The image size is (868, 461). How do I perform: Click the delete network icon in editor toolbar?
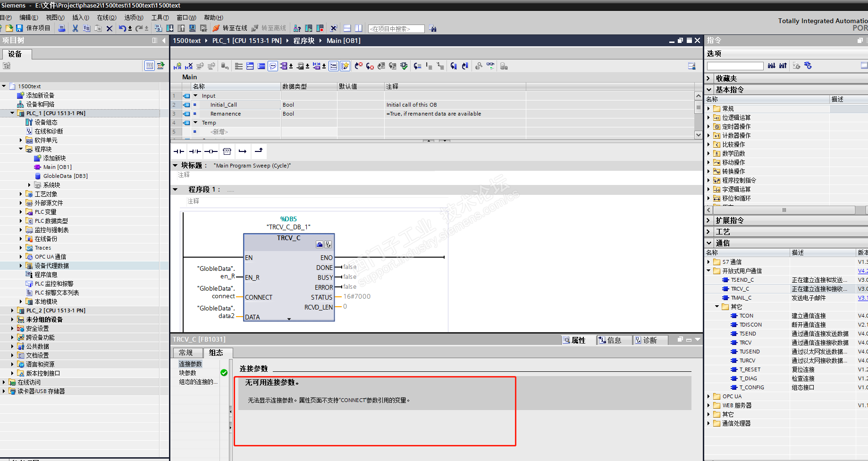click(x=189, y=67)
